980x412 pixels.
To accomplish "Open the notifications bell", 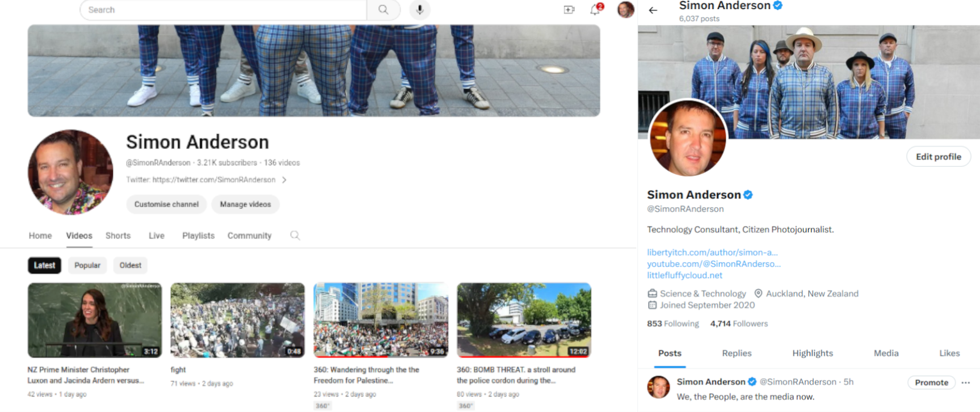I will pyautogui.click(x=595, y=10).
